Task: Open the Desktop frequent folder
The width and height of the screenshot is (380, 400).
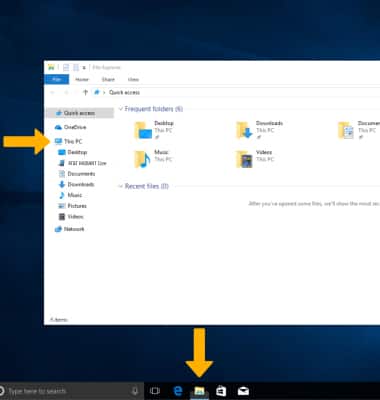Action: [143, 130]
